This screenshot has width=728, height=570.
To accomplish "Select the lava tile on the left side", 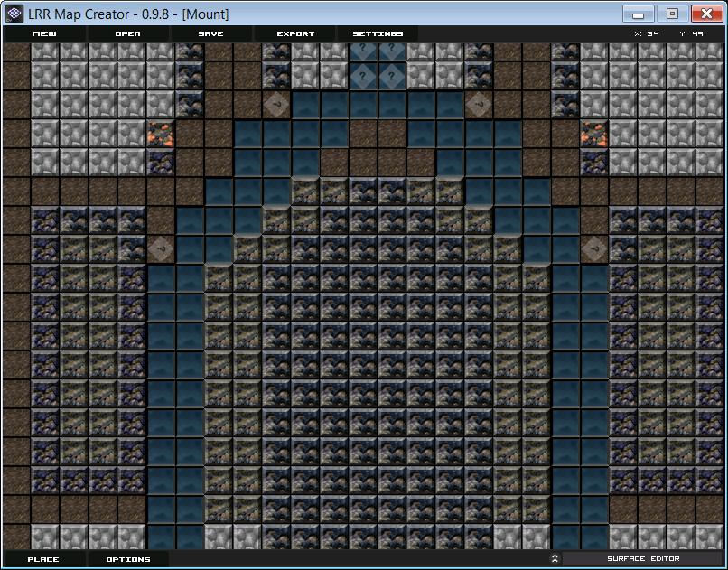I will point(161,134).
